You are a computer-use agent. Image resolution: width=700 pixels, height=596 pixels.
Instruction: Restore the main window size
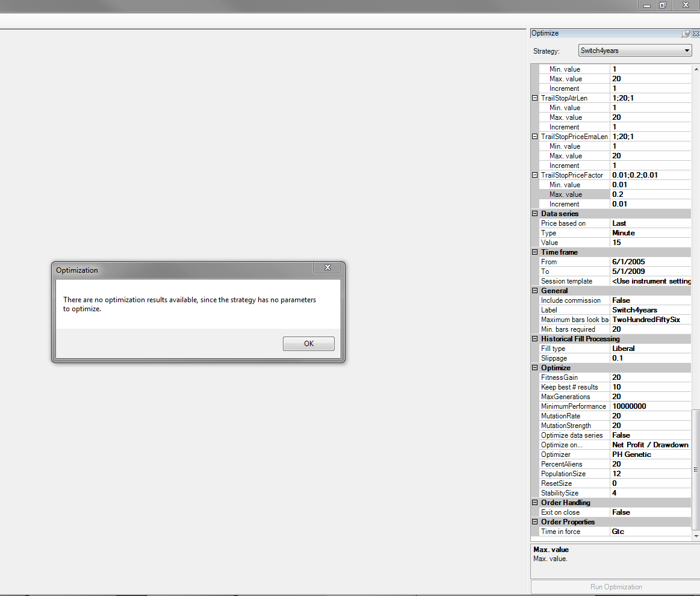[663, 5]
